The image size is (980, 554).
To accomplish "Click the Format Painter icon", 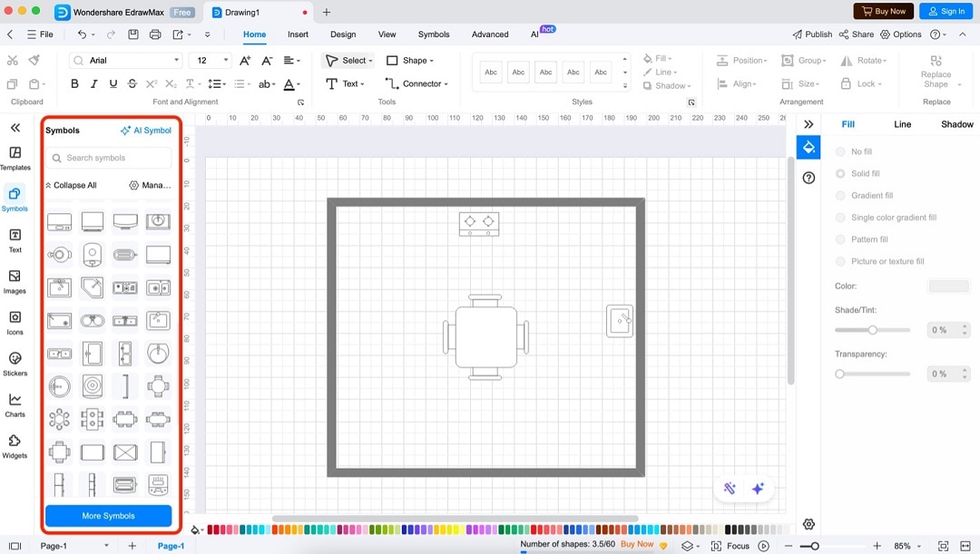I will click(x=34, y=60).
